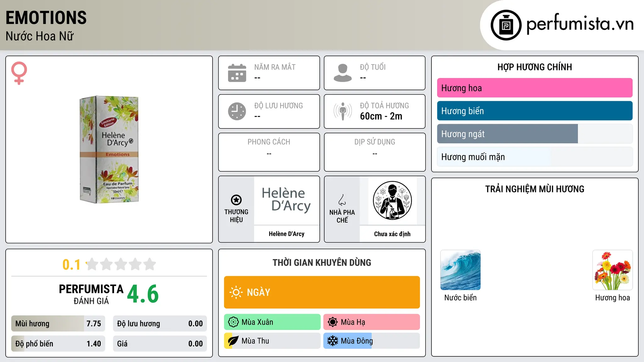The height and width of the screenshot is (362, 644).
Task: Select the pink Hương hoa accord bar
Action: pyautogui.click(x=535, y=88)
